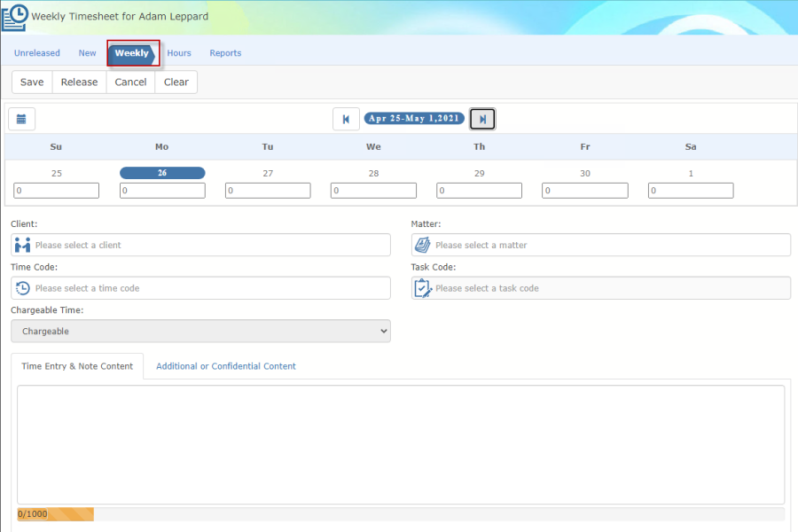This screenshot has height=532, width=798.
Task: Click the 0/1000 character count bar
Action: point(401,514)
